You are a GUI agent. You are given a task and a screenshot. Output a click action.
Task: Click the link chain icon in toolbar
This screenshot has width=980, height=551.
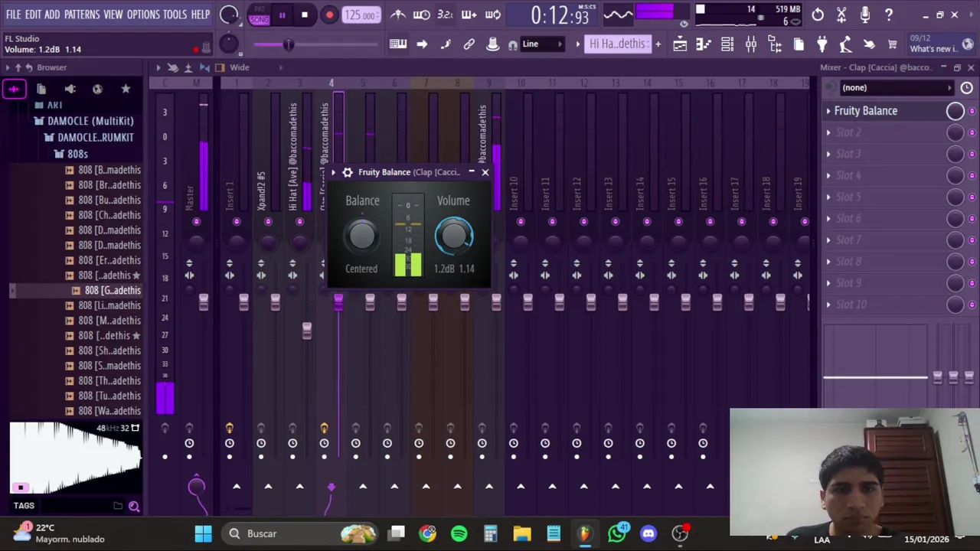pos(469,44)
